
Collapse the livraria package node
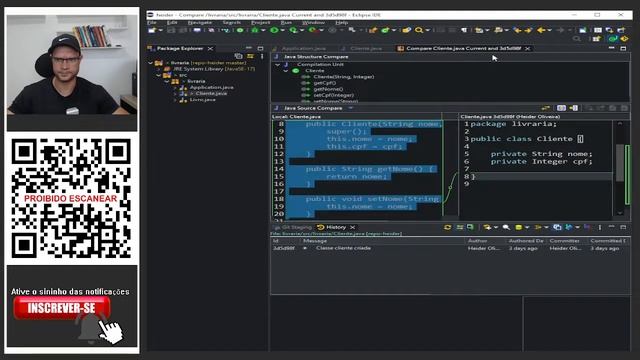coord(167,81)
